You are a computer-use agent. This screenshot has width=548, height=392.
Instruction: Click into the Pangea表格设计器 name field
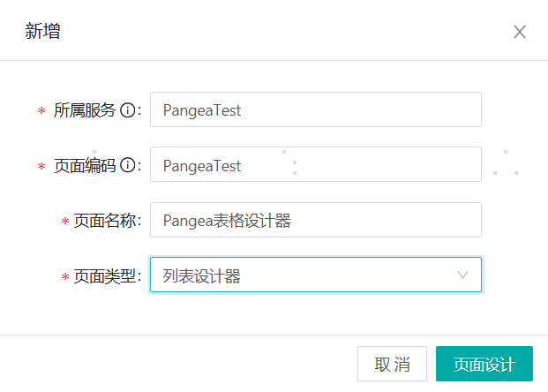pyautogui.click(x=315, y=221)
